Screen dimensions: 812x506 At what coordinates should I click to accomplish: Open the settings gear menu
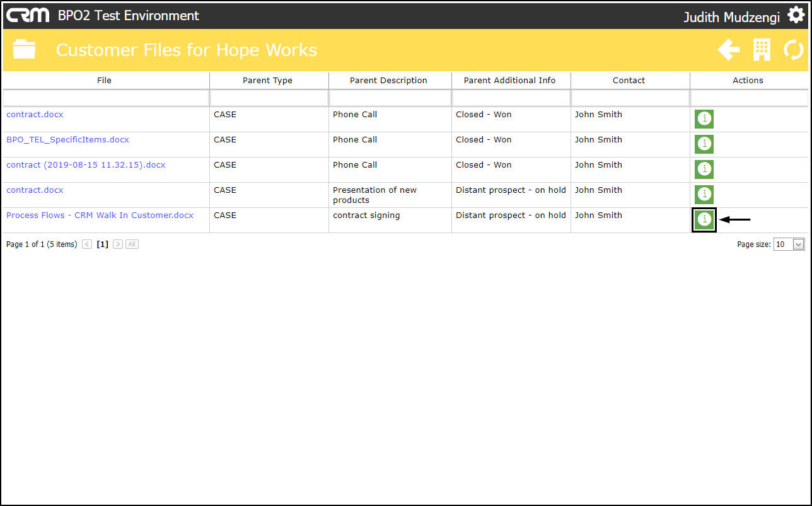pos(796,16)
